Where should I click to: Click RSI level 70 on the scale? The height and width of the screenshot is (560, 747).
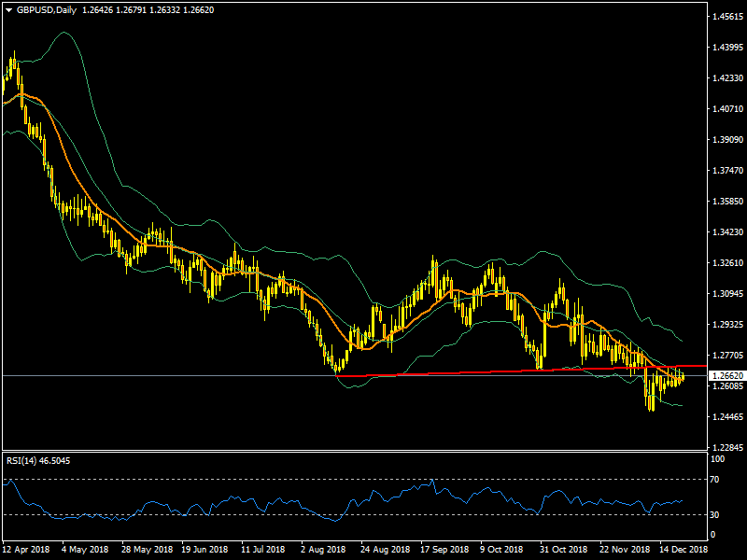[x=715, y=480]
